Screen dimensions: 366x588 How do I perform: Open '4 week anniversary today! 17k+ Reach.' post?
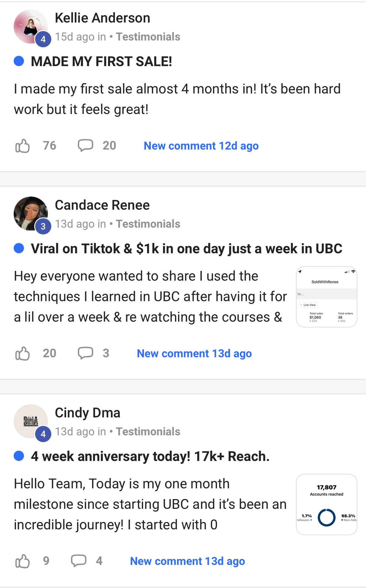150,456
